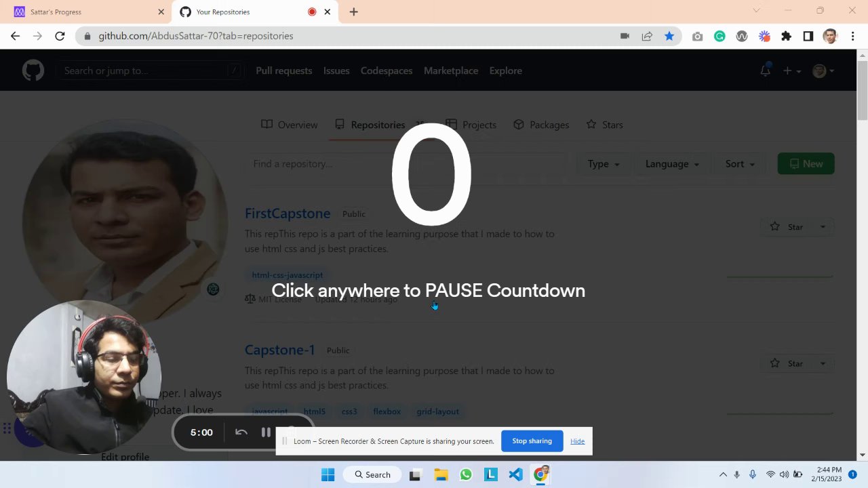Focus the Find a repository field
The width and height of the screenshot is (868, 488).
tap(406, 163)
